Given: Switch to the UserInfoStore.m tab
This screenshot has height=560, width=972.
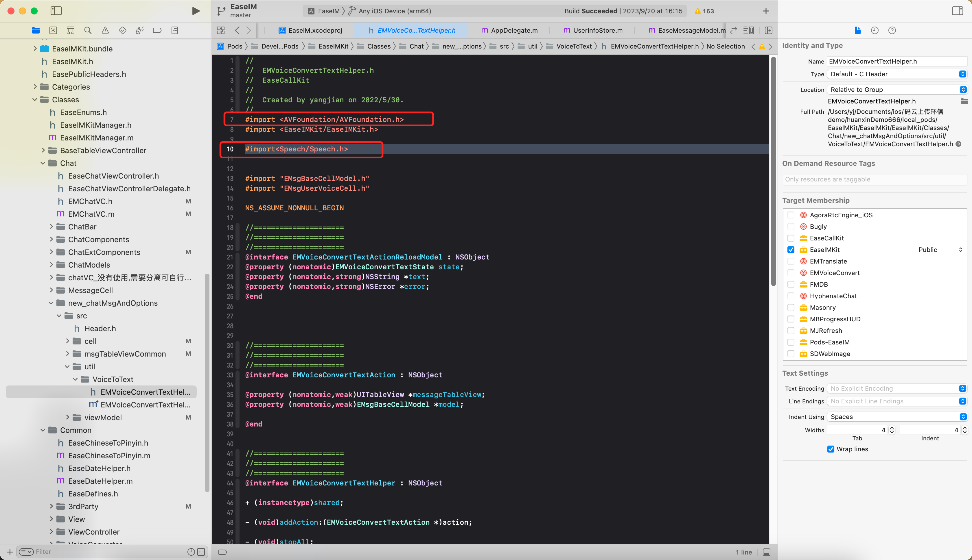Looking at the screenshot, I should (593, 30).
